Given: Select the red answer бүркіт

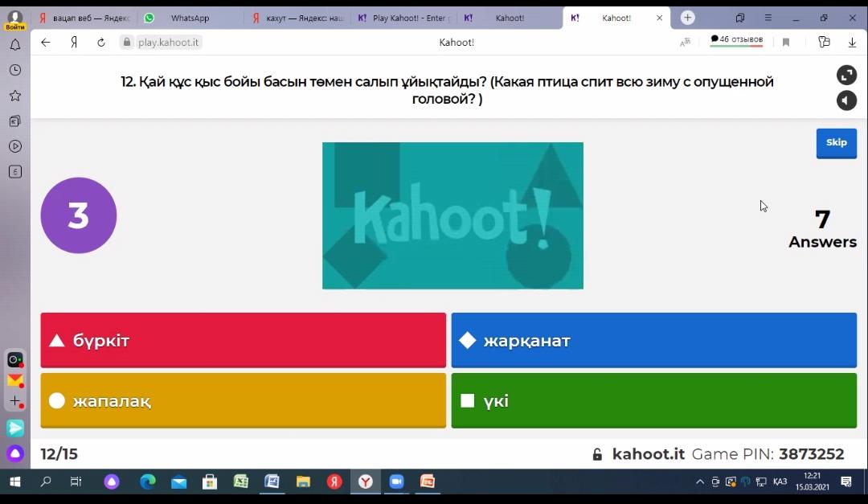Looking at the screenshot, I should 243,340.
